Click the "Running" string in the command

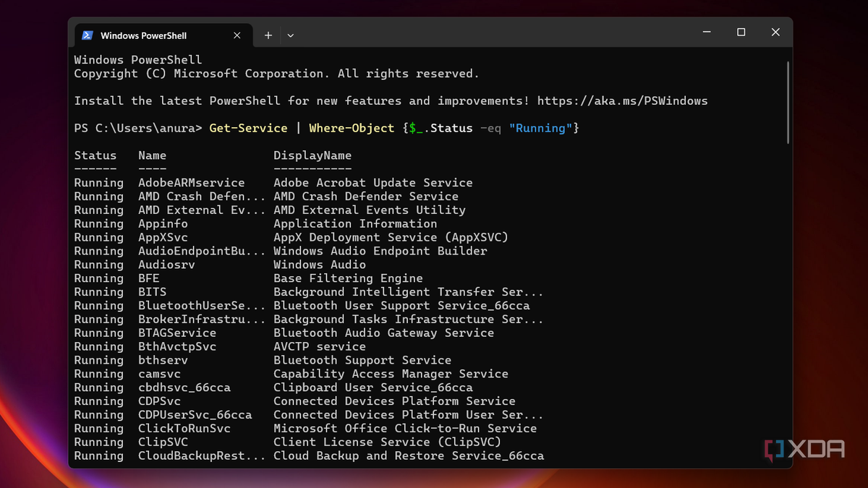tap(540, 128)
